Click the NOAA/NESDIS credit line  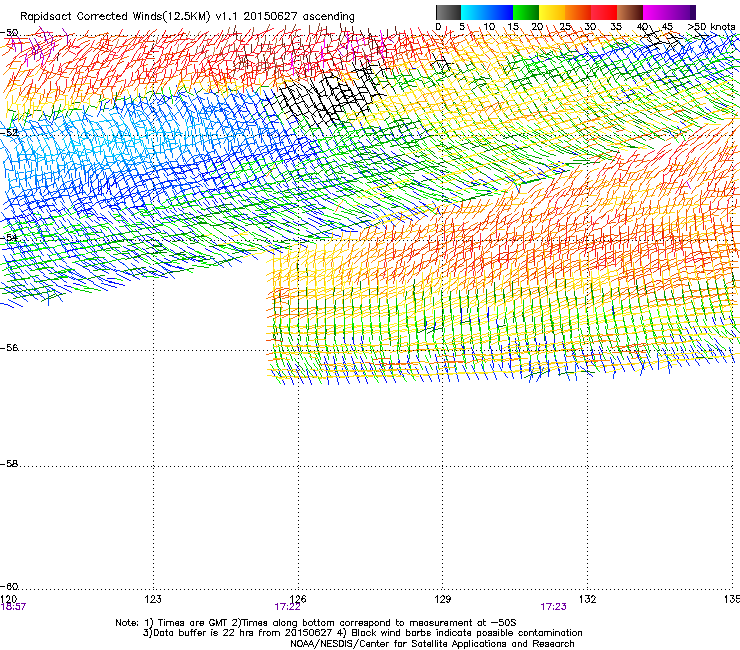432,644
